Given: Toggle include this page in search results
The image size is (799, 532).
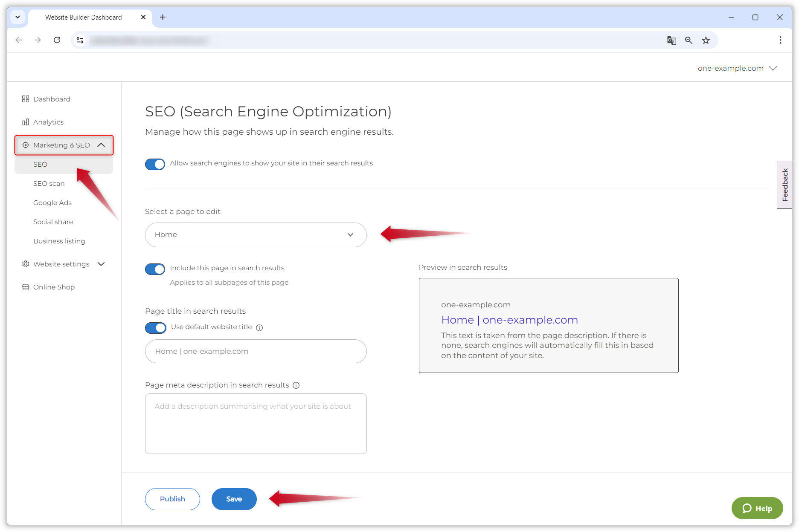Looking at the screenshot, I should point(155,269).
